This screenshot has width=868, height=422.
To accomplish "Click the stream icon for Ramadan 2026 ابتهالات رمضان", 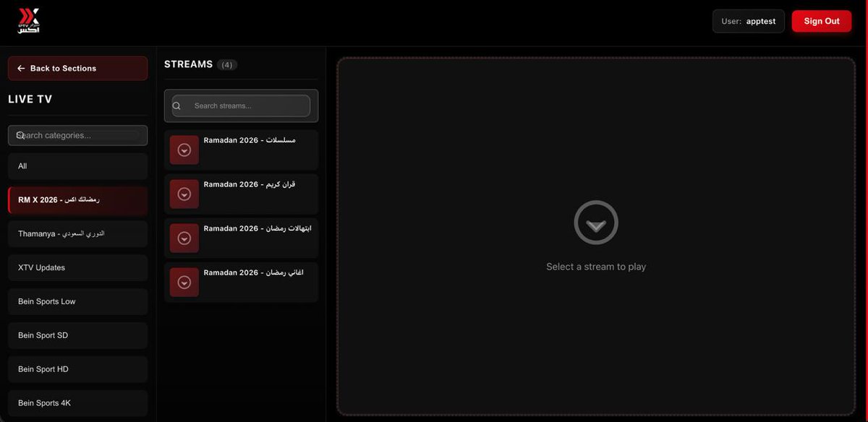I will [x=184, y=238].
